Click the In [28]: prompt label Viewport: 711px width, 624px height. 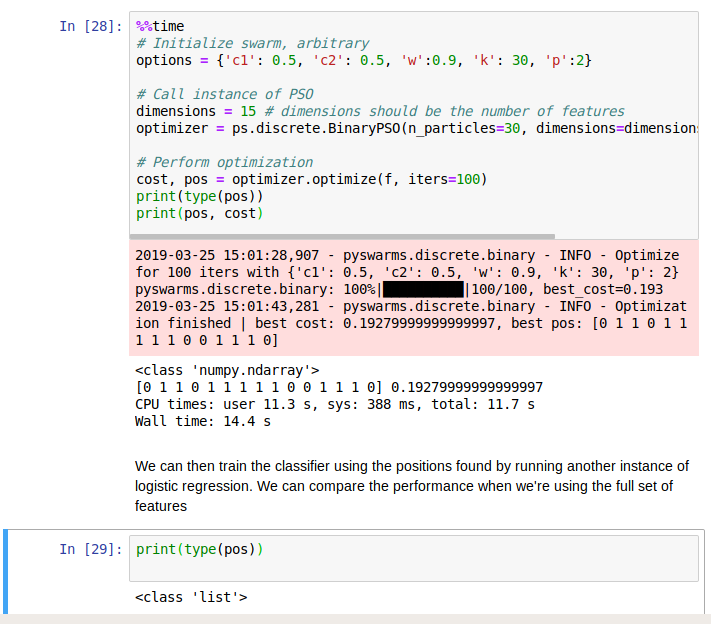tap(91, 26)
